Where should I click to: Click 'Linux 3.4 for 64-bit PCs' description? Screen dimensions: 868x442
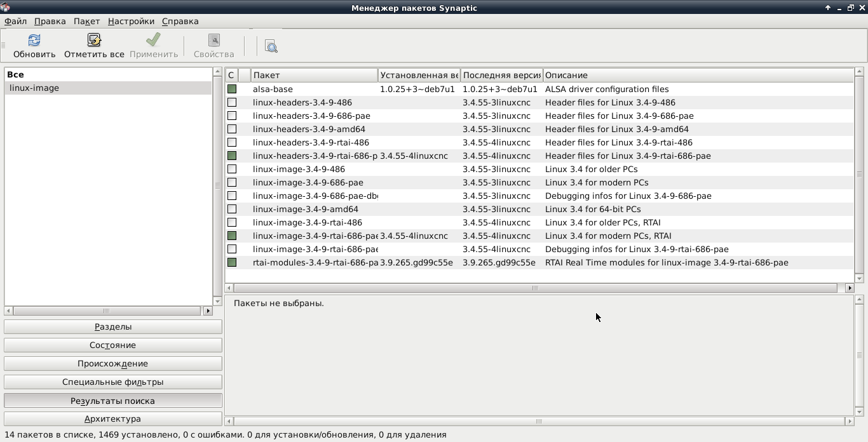point(593,209)
